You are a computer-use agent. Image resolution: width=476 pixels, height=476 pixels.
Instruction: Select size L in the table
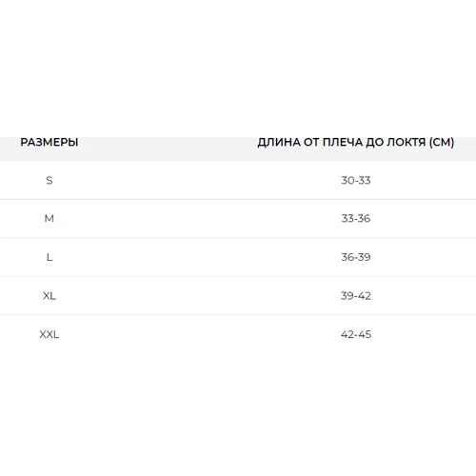tap(50, 257)
